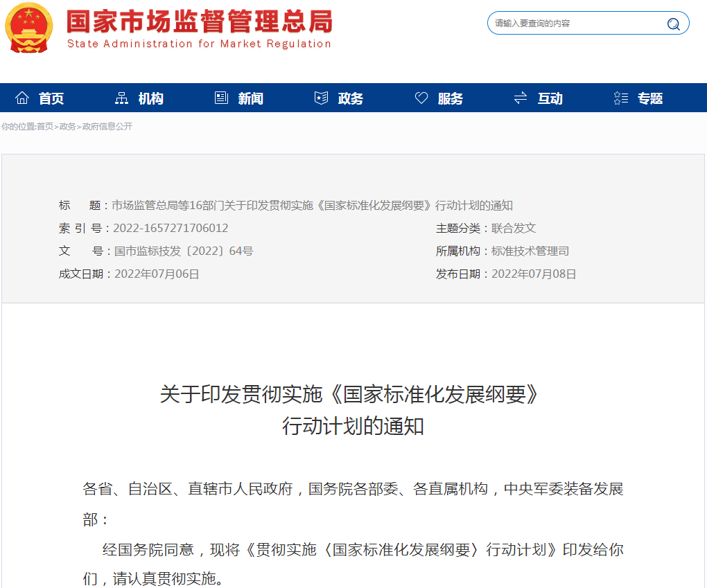Click the heart icon beside 服务
This screenshot has height=588, width=707.
pos(421,97)
